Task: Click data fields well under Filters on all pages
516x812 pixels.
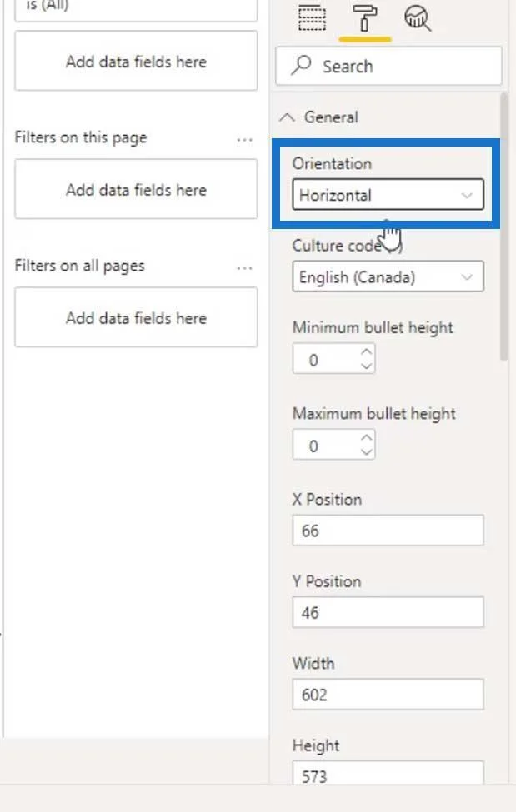Action: (136, 317)
